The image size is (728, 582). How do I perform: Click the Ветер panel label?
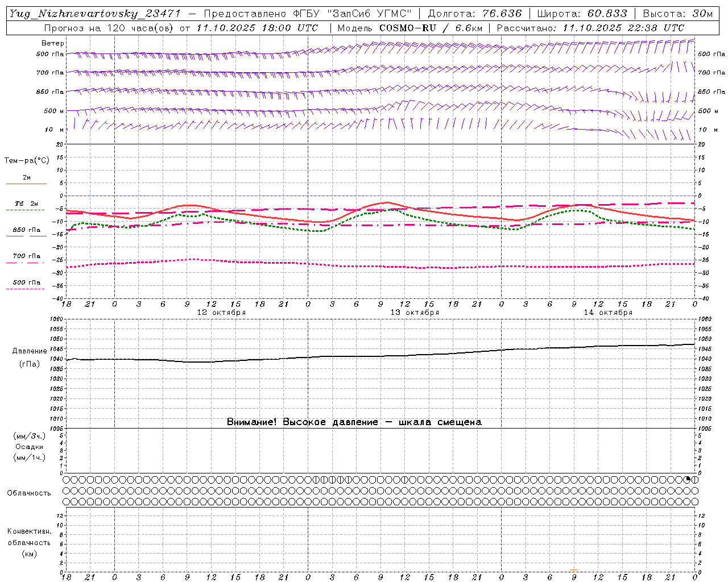(x=53, y=43)
